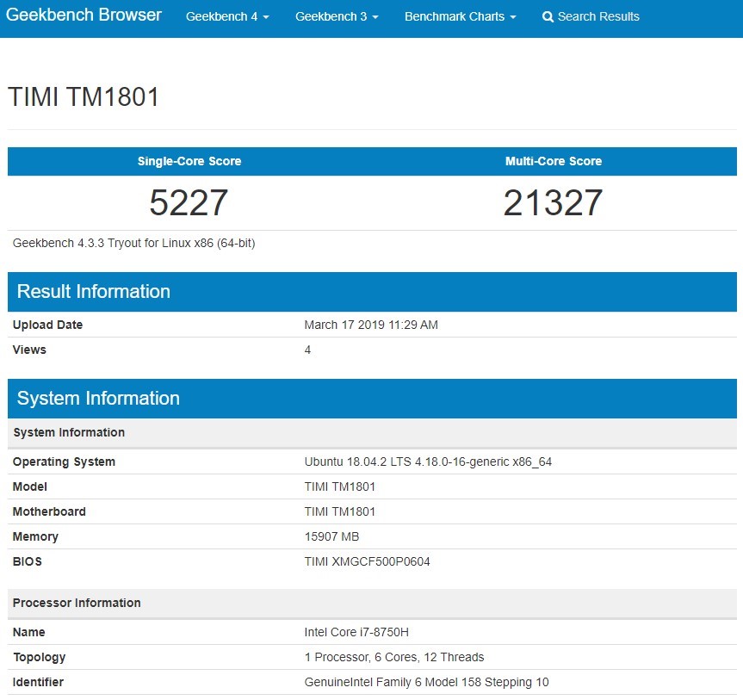Viewport: 743px width, 700px height.
Task: Select the Views count value 4
Action: (307, 350)
